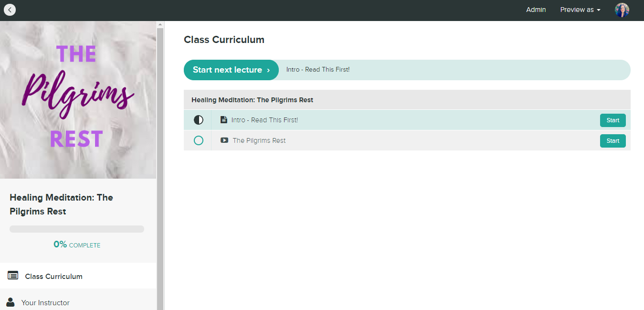
Task: Click the Your Instructor person icon
Action: (x=11, y=302)
